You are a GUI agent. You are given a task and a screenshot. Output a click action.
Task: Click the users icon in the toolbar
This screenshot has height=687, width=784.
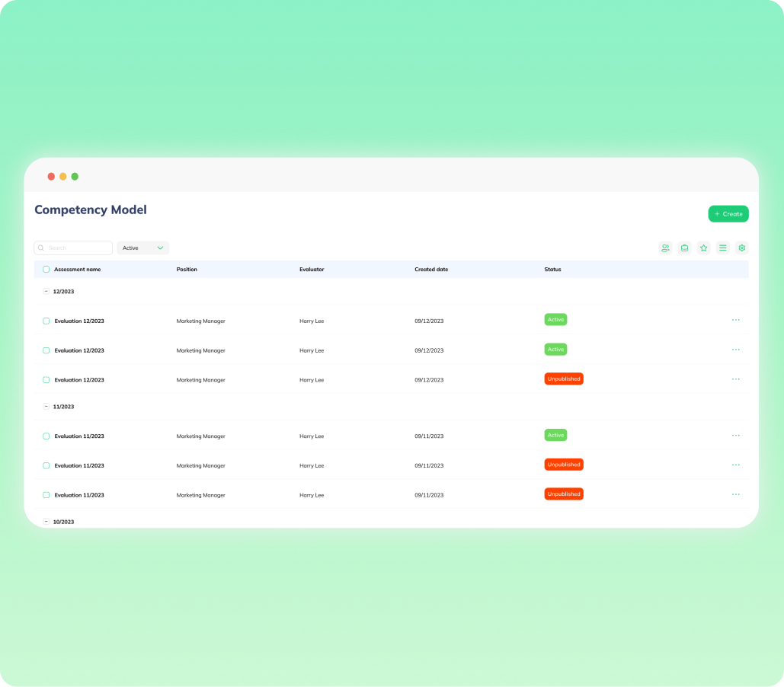coord(665,248)
